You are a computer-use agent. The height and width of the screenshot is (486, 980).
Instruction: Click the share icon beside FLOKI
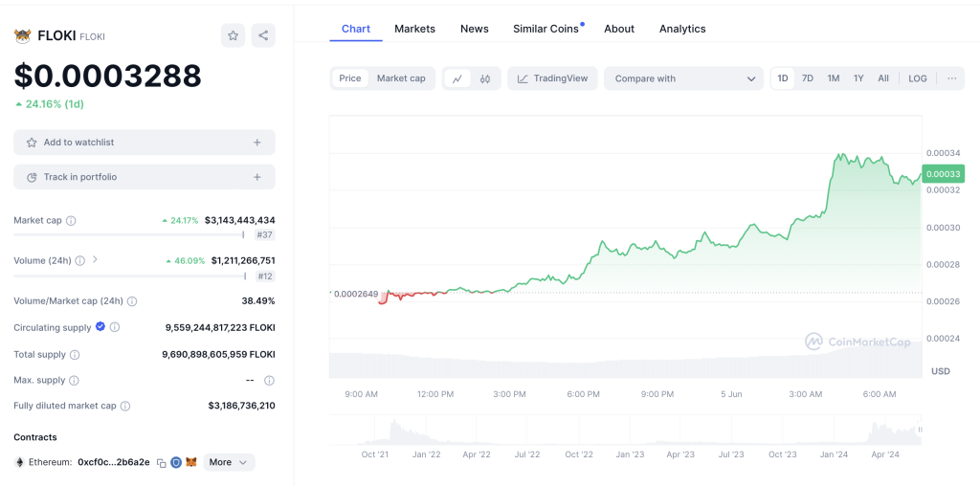pyautogui.click(x=263, y=35)
